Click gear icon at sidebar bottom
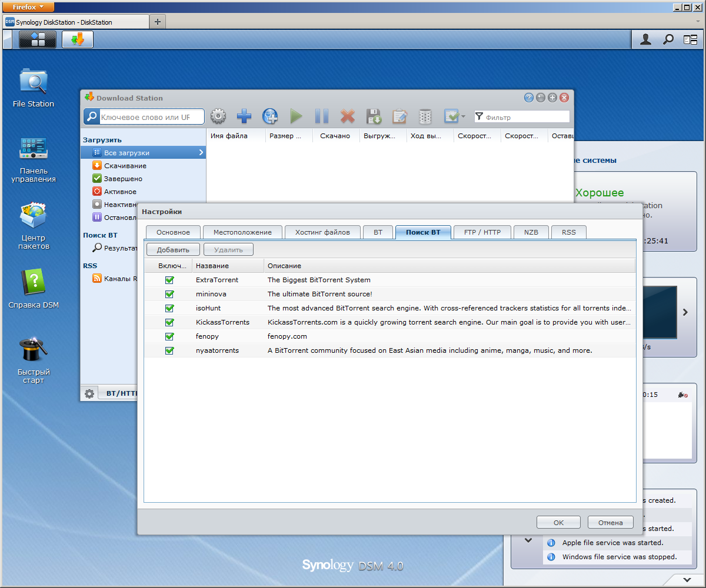 pyautogui.click(x=89, y=393)
